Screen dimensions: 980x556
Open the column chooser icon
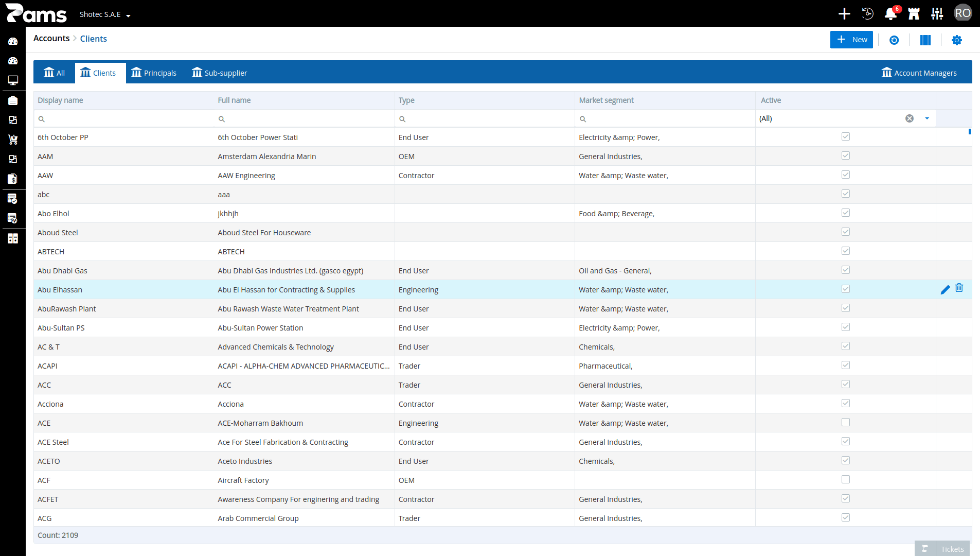click(x=925, y=40)
